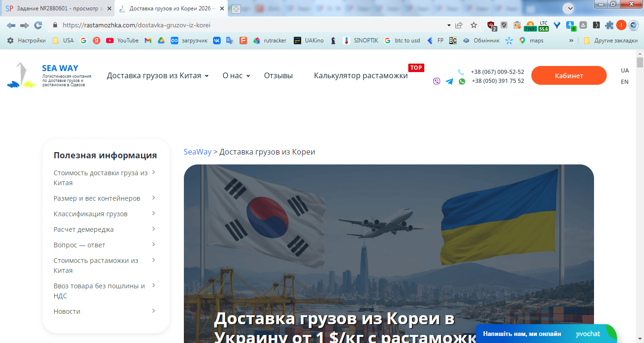Open the uBlock Origin extension icon
This screenshot has height=343, width=644.
click(491, 25)
